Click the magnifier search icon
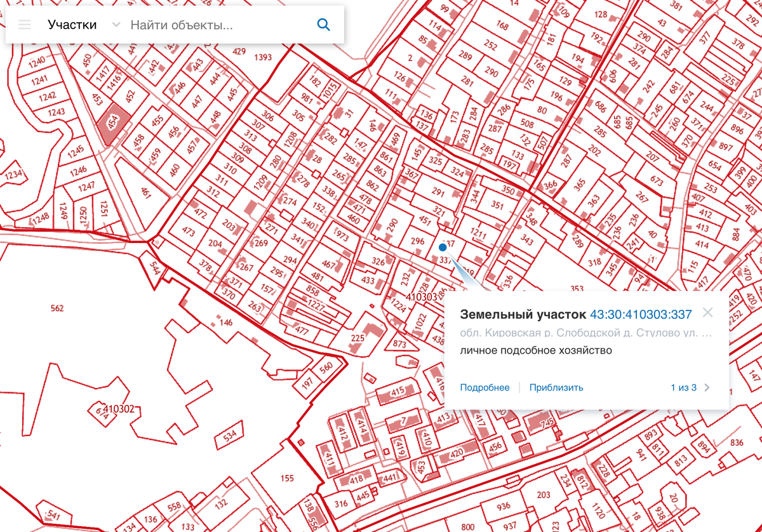Image resolution: width=762 pixels, height=532 pixels. point(323,25)
